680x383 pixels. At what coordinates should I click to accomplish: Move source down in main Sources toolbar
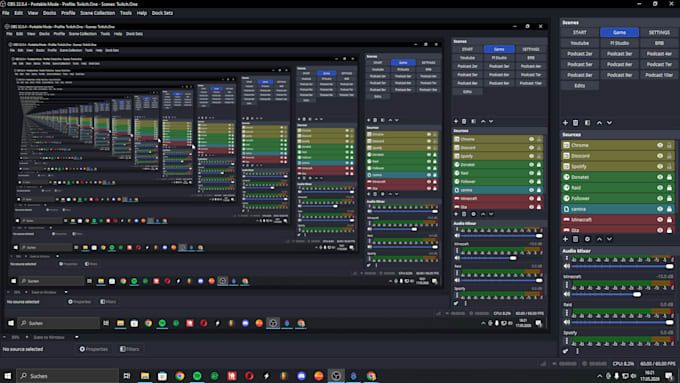[609, 239]
